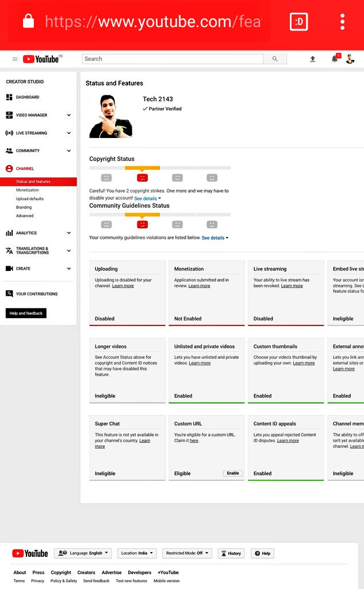Click the Help button in footer
Image resolution: width=364 pixels, height=589 pixels.
(x=263, y=553)
